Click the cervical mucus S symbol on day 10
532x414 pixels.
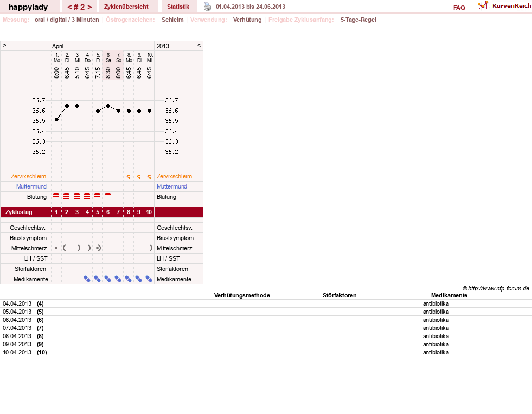pyautogui.click(x=149, y=177)
